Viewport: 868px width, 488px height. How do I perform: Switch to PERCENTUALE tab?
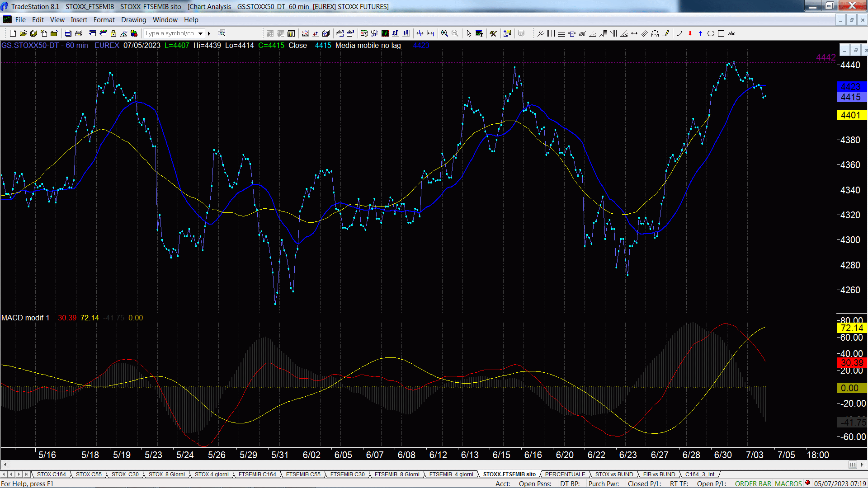point(565,474)
